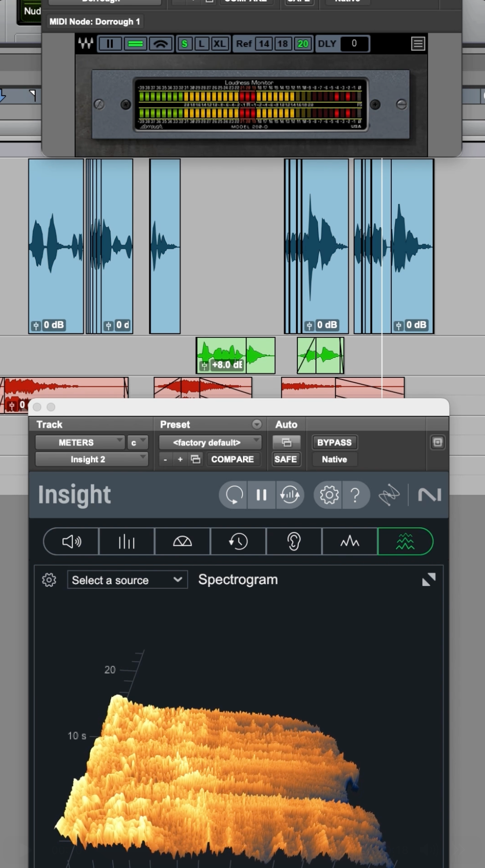Viewport: 485px width, 868px height.
Task: Open the Dorrough plugin menu icon
Action: point(418,44)
